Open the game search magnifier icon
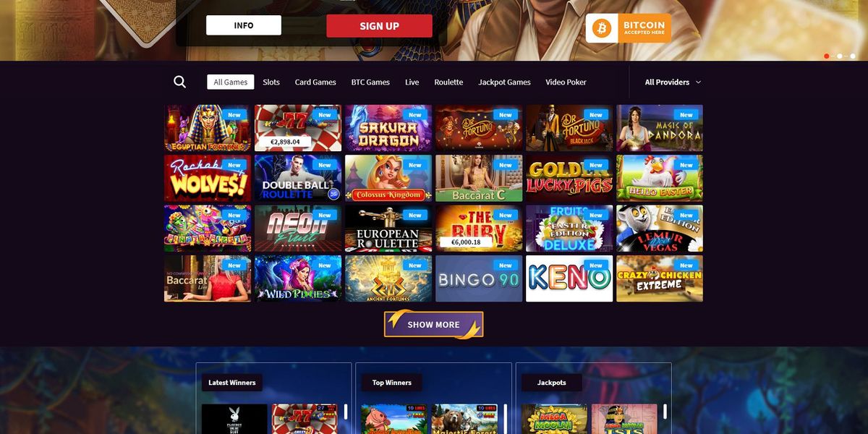Viewport: 868px width, 434px height. pos(180,82)
